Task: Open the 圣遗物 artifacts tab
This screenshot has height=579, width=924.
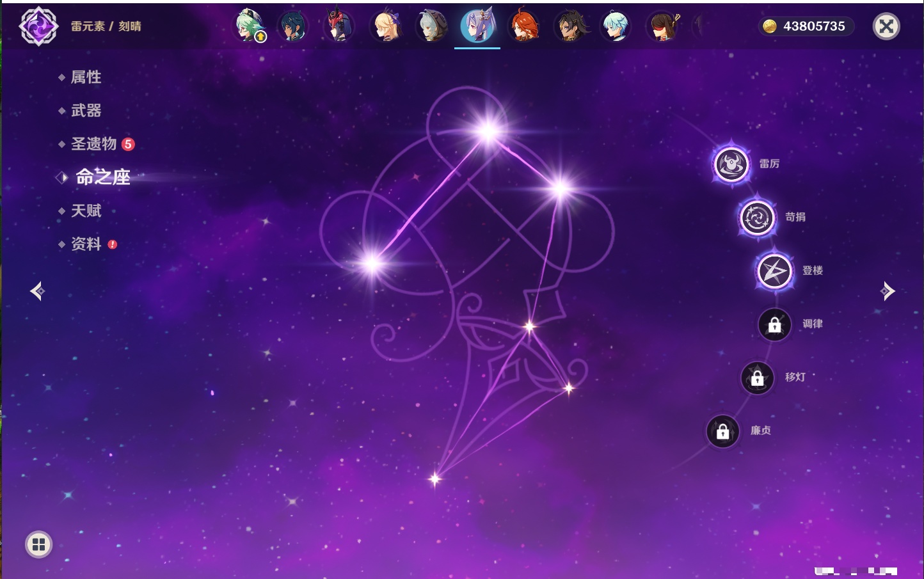Action: pyautogui.click(x=93, y=144)
